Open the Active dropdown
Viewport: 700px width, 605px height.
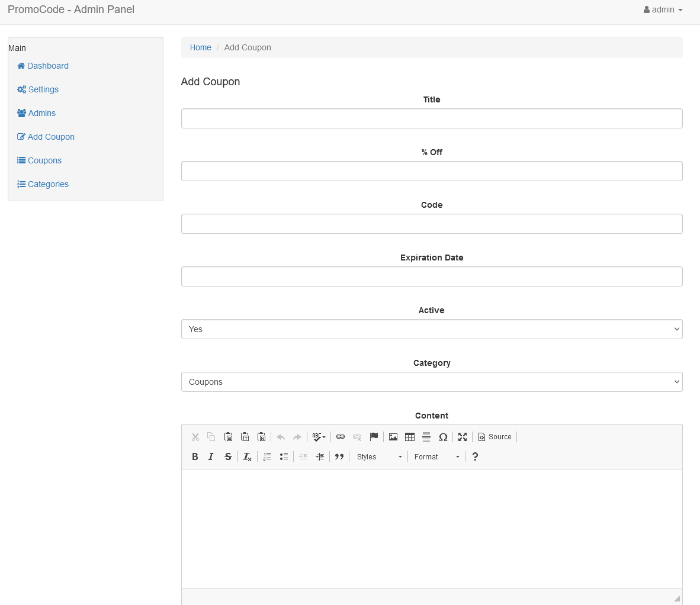point(431,329)
